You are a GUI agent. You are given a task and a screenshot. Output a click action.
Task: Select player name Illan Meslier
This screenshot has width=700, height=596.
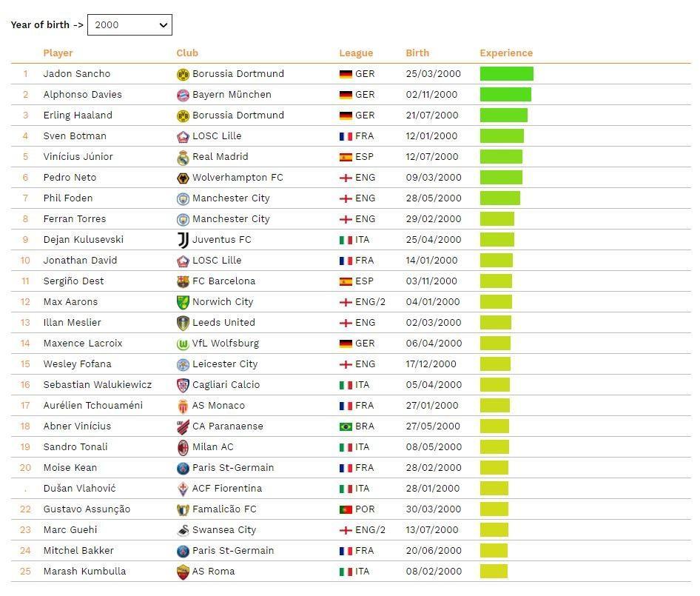(x=72, y=323)
